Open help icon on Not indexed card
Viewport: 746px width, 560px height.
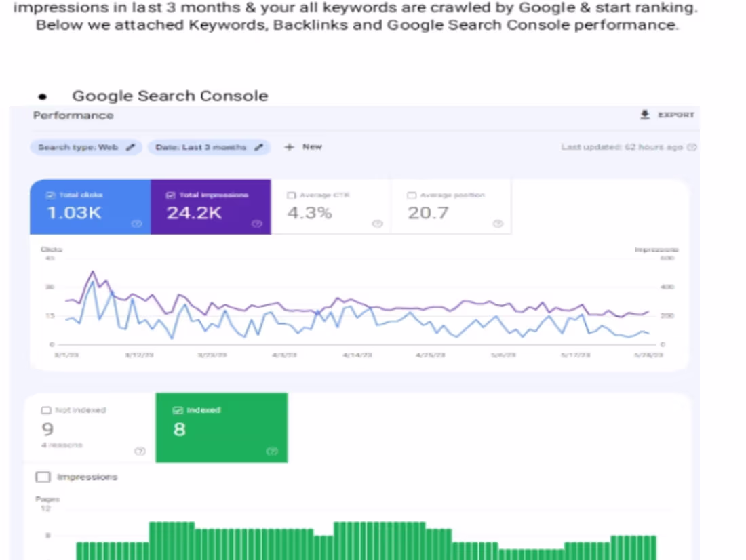(140, 451)
